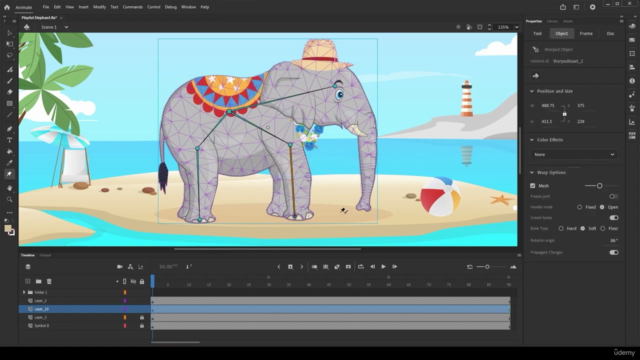This screenshot has height=360, width=640.
Task: Select the Zoom magnifier tool
Action: (x=9, y=200)
